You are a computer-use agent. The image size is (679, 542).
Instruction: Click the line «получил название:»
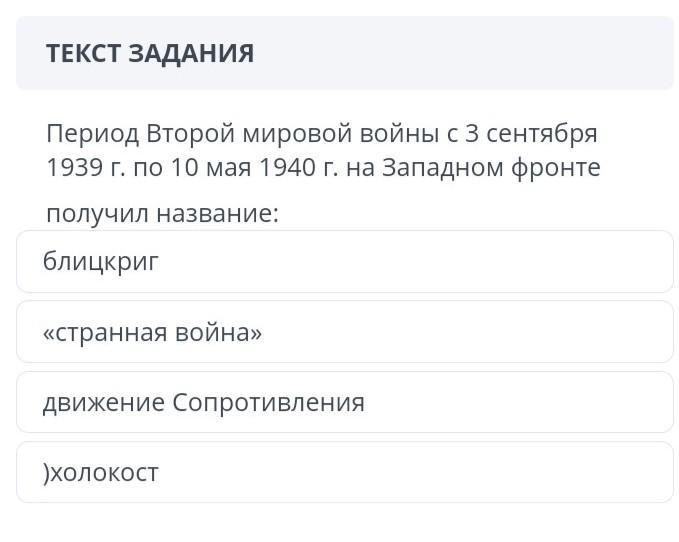click(162, 213)
